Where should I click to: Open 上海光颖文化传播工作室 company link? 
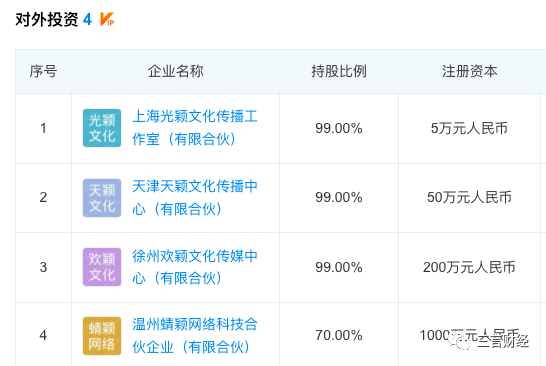[195, 128]
